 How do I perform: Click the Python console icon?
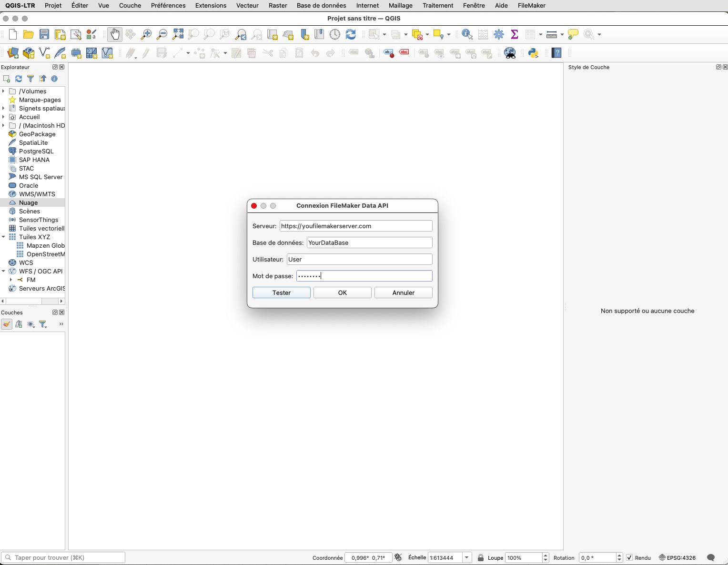pyautogui.click(x=533, y=53)
